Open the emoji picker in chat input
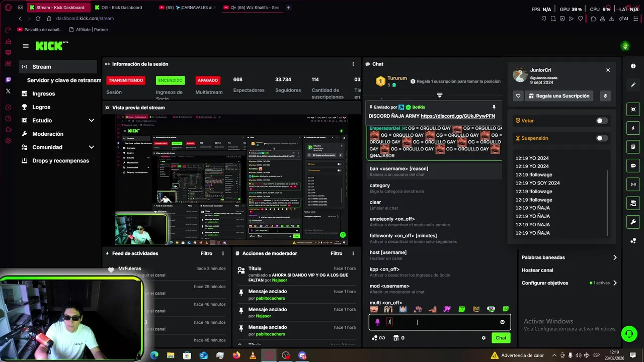Image resolution: width=644 pixels, height=362 pixels. (502, 322)
